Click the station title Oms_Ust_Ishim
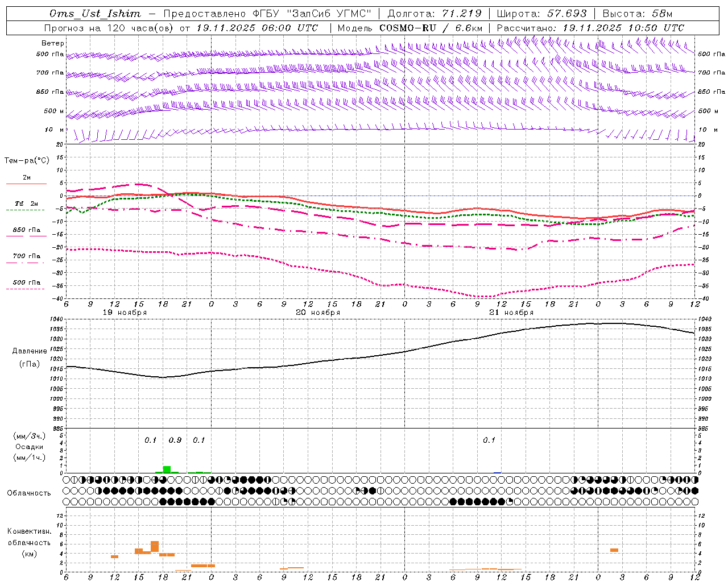This screenshot has height=582, width=728. pos(95,14)
